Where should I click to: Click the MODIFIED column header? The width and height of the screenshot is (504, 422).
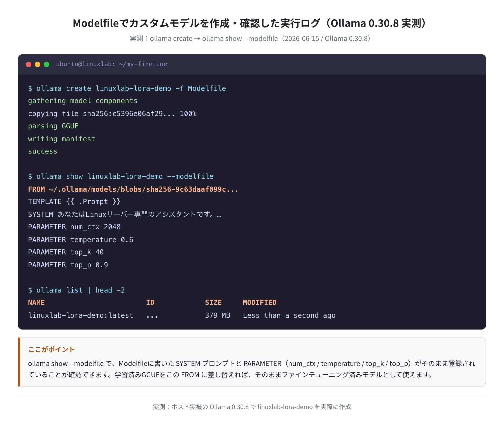coord(260,303)
